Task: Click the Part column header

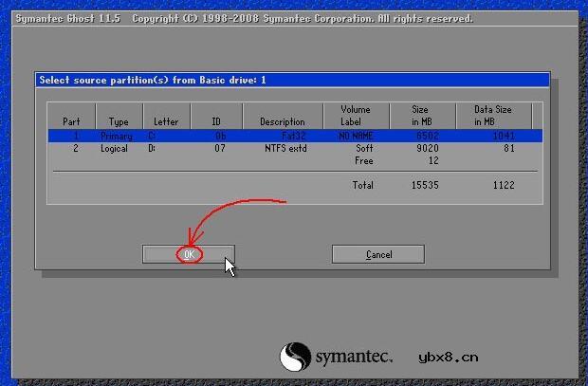Action: 71,122
